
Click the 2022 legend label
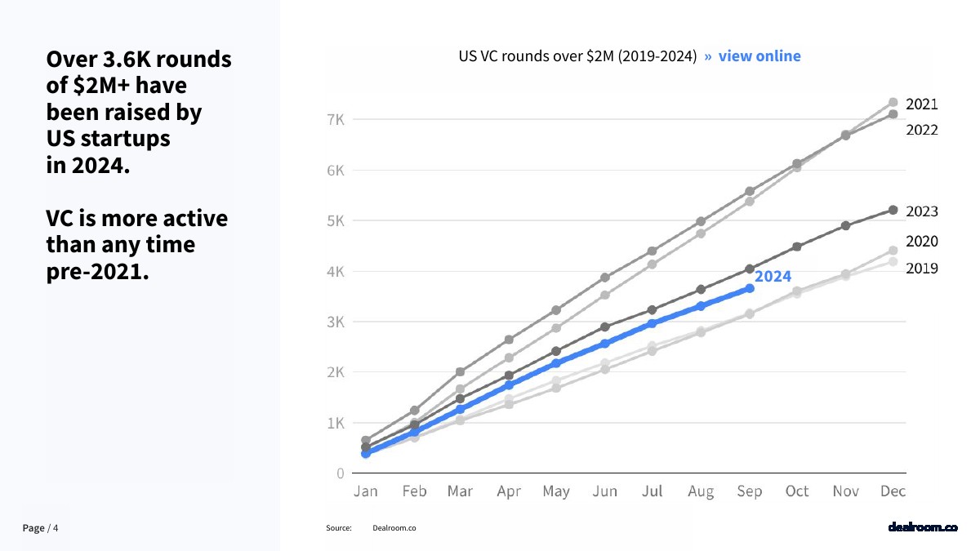(922, 131)
